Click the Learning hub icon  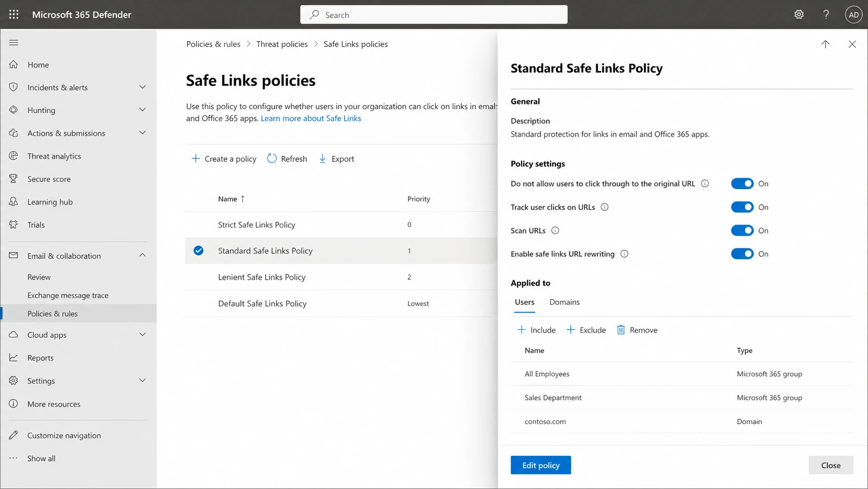click(x=13, y=202)
